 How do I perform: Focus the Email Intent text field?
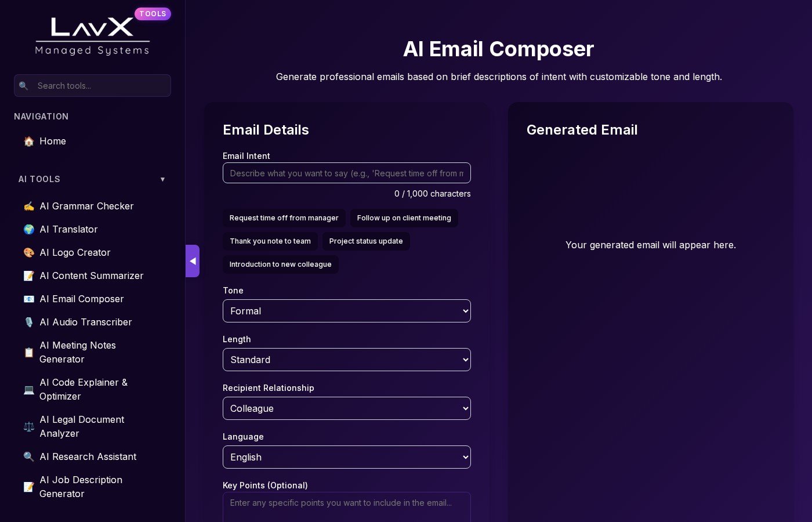(x=346, y=173)
